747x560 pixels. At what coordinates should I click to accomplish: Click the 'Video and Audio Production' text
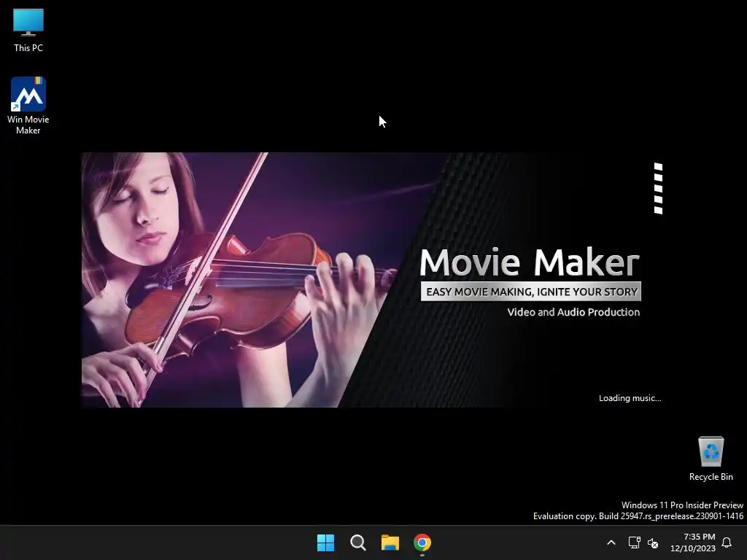573,312
